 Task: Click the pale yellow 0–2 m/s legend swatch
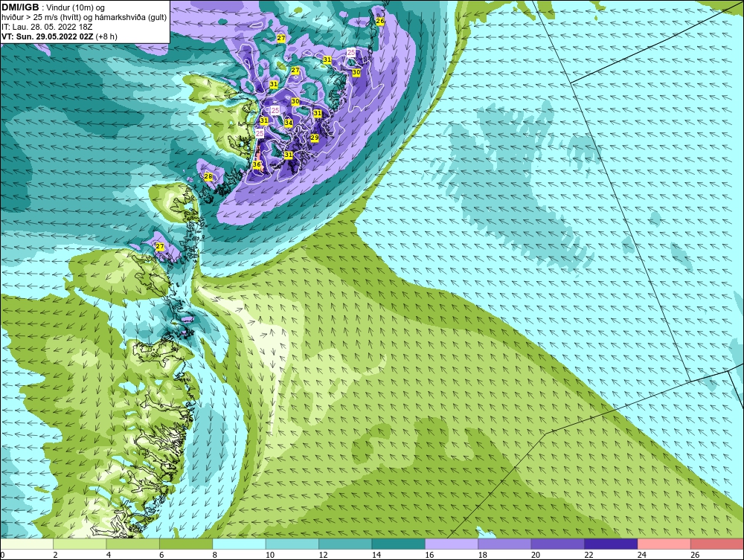coord(27,544)
